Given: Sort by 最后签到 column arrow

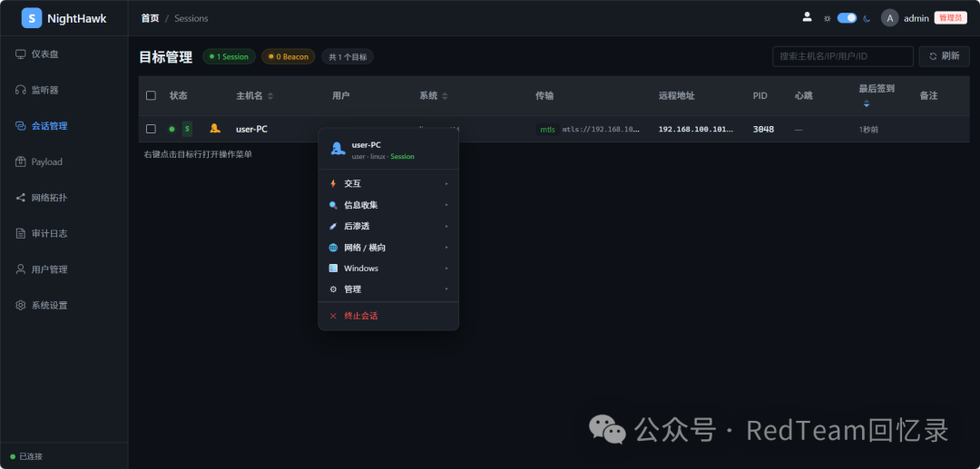Looking at the screenshot, I should pos(867,103).
